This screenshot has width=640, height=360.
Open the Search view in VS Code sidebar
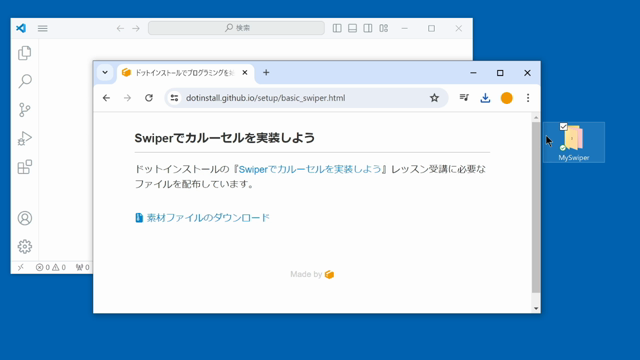(24, 81)
